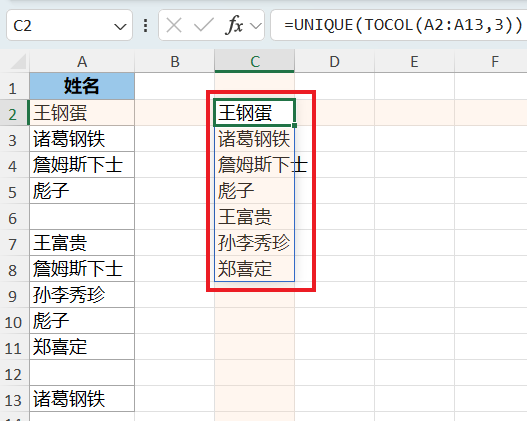The width and height of the screenshot is (527, 421).
Task: Click active cell C2 with 王钢蛋
Action: click(254, 113)
